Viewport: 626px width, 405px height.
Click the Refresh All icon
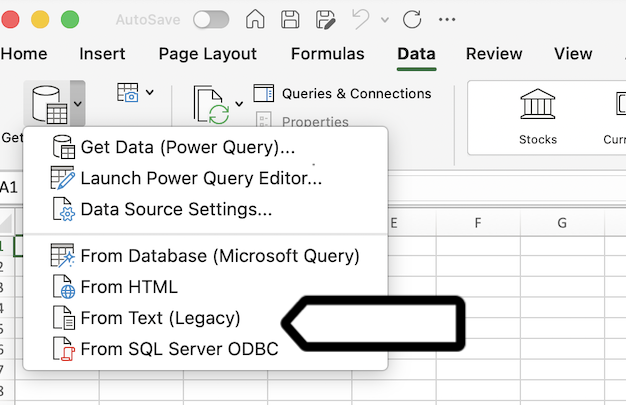click(211, 105)
